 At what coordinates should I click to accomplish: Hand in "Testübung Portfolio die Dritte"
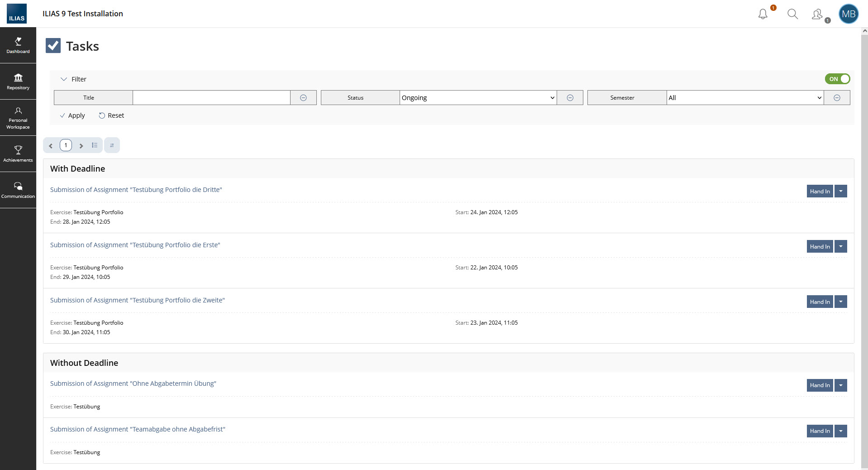pos(820,191)
